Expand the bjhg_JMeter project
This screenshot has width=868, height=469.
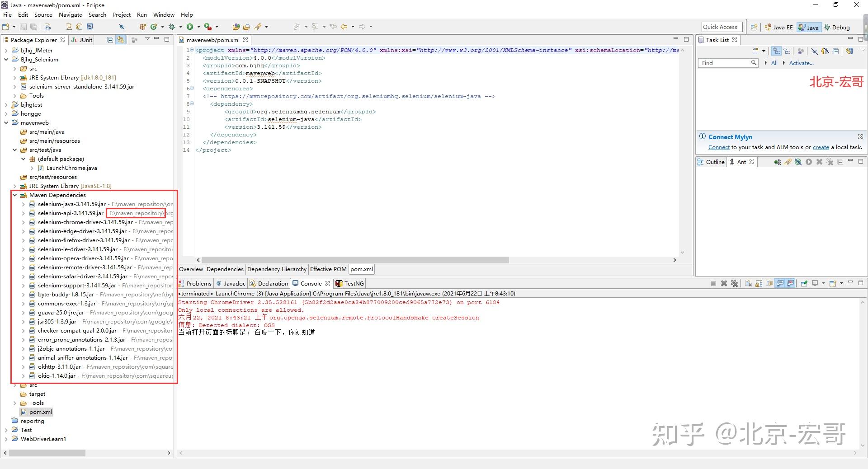point(6,51)
